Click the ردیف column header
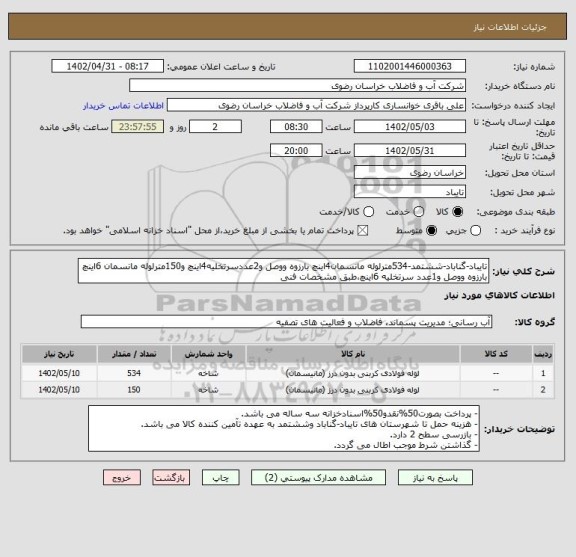Screen dimensions: 576x557 click(x=543, y=354)
